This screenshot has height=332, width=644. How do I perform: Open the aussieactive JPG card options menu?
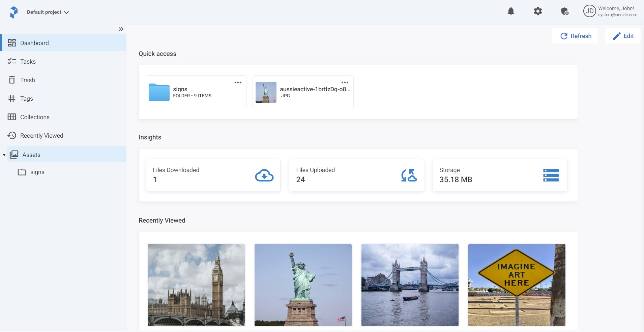pos(345,82)
